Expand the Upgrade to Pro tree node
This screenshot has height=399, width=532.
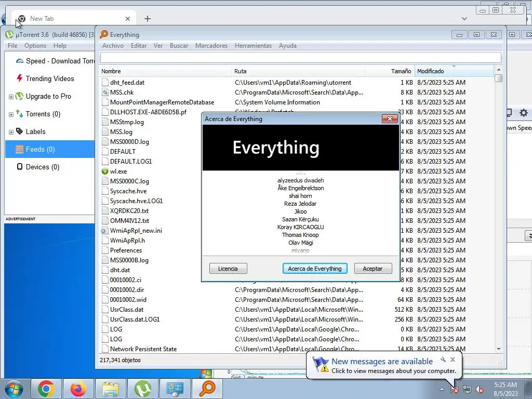click(x=11, y=97)
